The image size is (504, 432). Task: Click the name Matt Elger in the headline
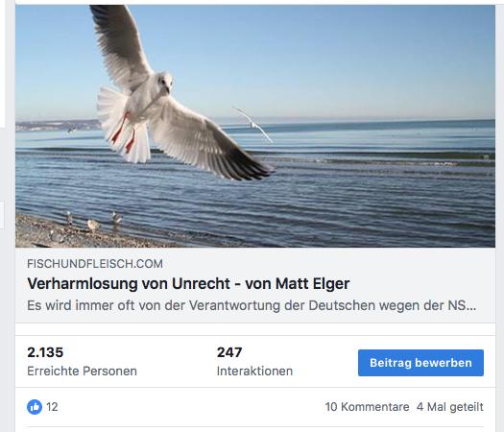[312, 283]
